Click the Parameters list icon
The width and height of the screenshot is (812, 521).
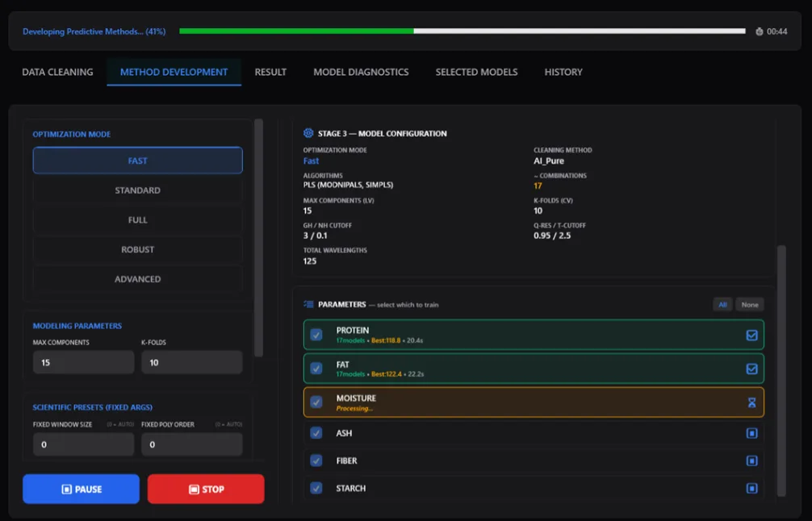[308, 304]
